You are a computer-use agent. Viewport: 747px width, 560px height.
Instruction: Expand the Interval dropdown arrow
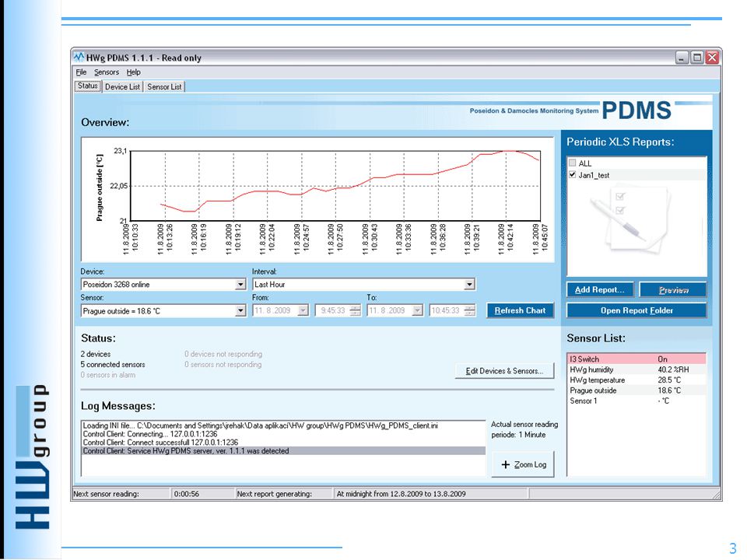pos(469,285)
